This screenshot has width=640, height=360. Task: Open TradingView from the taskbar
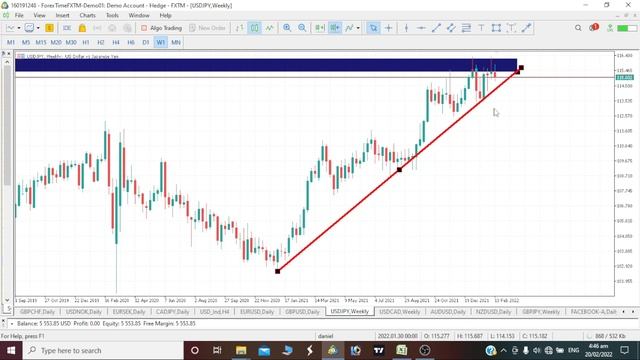coord(379,350)
